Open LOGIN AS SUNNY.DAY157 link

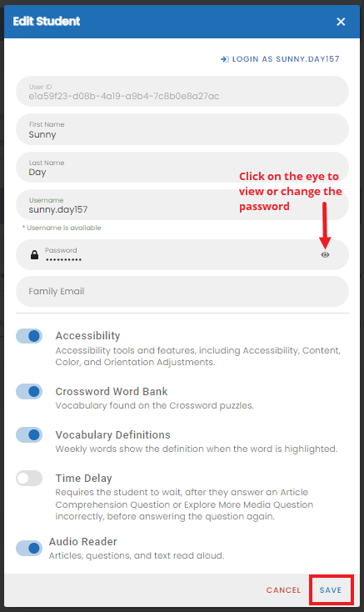[280, 59]
